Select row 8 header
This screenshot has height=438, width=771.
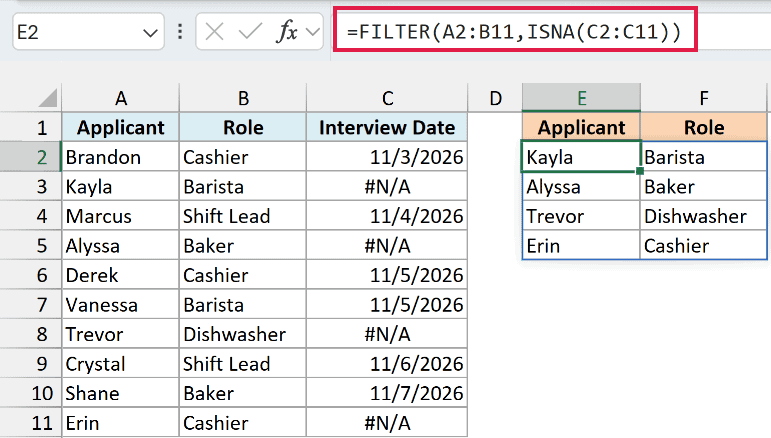point(30,334)
